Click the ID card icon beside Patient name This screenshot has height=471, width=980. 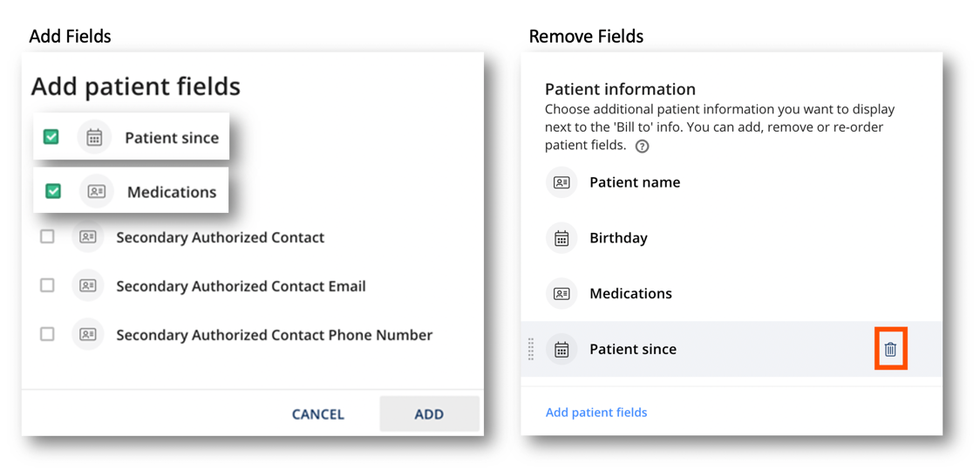click(561, 182)
